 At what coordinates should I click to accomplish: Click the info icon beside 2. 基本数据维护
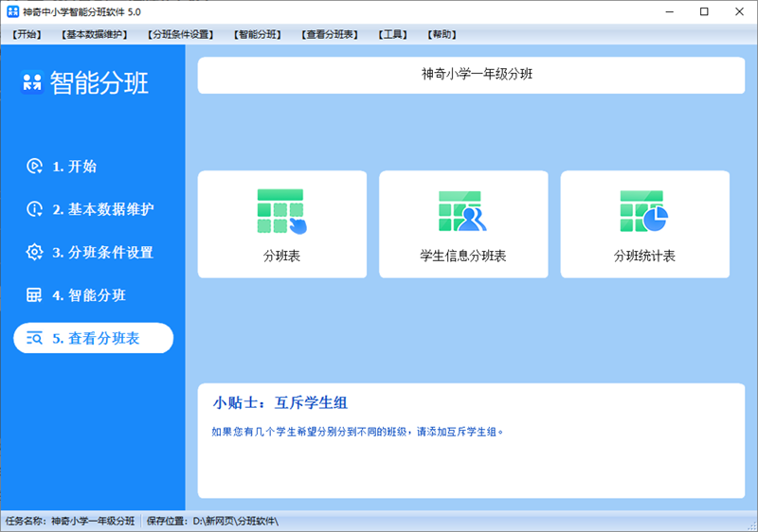coord(34,209)
